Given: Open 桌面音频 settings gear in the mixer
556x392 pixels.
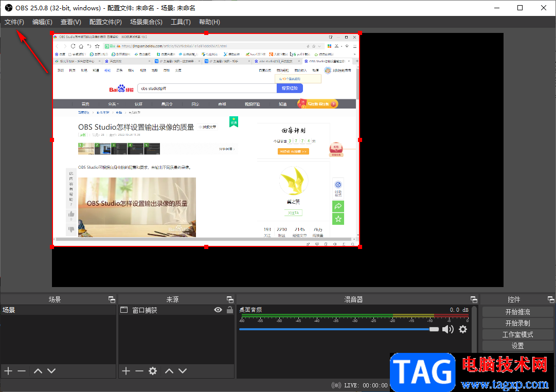Looking at the screenshot, I should pos(463,329).
